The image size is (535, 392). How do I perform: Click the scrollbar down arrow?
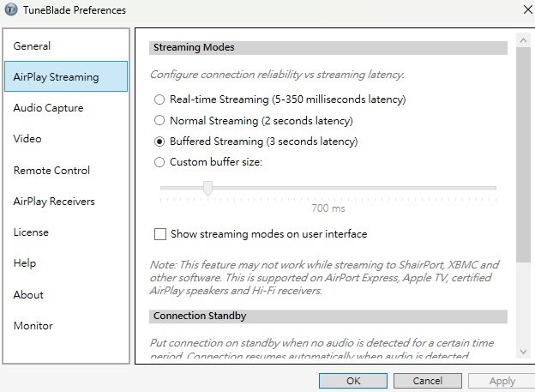point(524,351)
